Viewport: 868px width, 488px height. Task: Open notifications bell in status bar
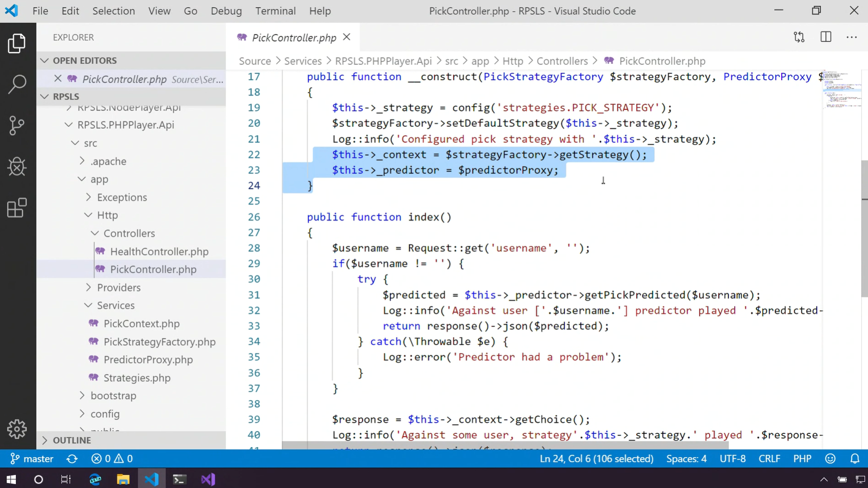coord(855,459)
